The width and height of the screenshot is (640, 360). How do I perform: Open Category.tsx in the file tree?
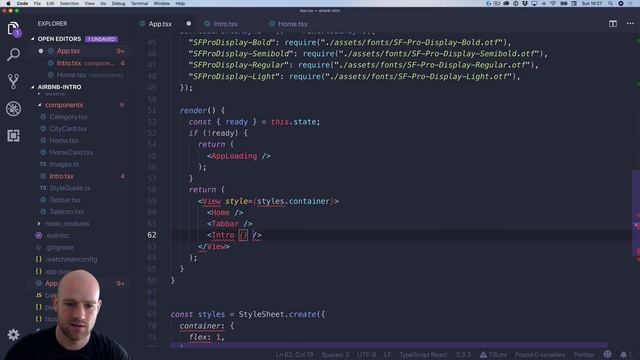(x=68, y=117)
